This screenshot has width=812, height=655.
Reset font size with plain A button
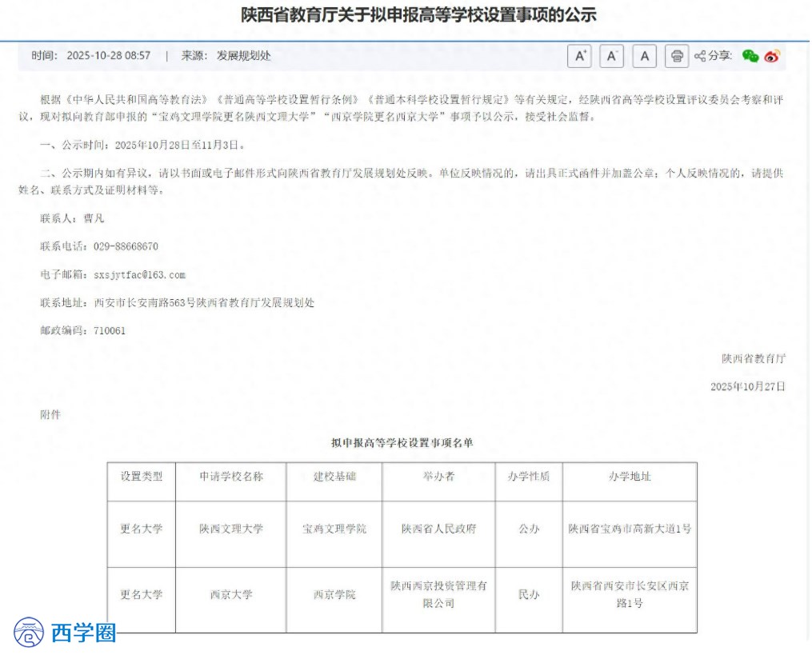click(x=644, y=56)
